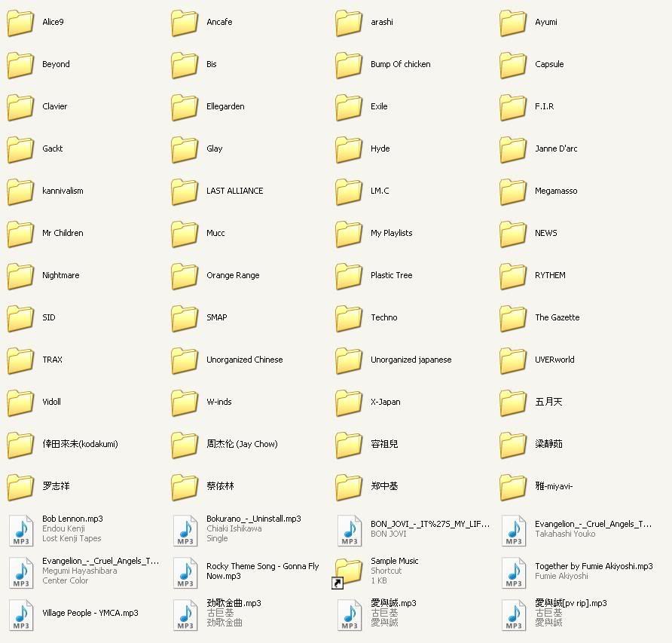This screenshot has width=672, height=643.
Task: Click the Glay folder name
Action: tap(214, 149)
